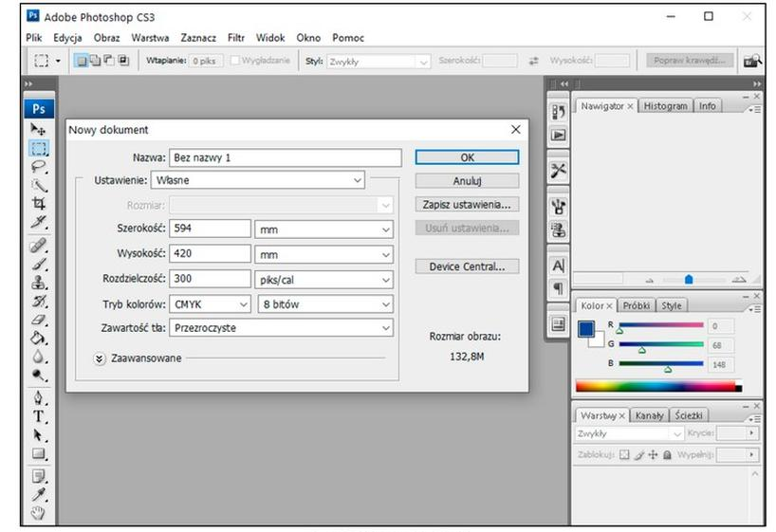Select the Blur drop tool
The height and width of the screenshot is (532, 776).
point(39,357)
